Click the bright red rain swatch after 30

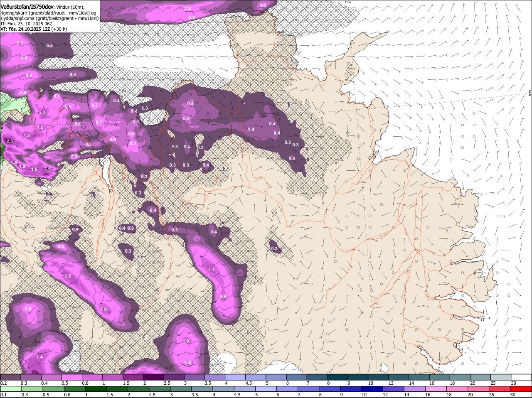tap(522, 389)
